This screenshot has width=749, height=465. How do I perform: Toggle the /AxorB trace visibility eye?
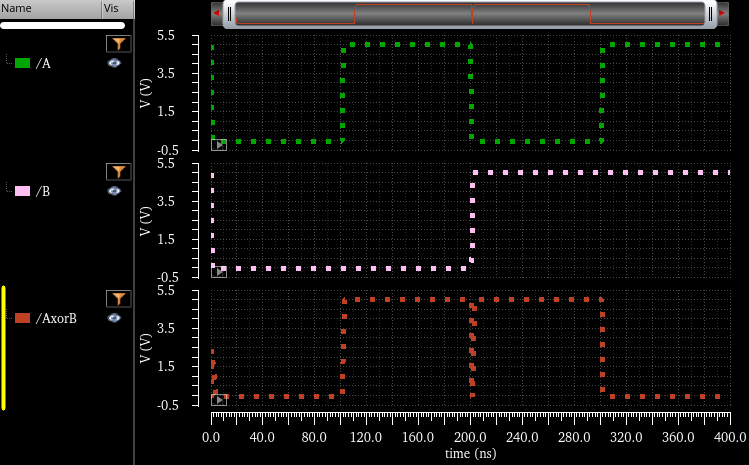[114, 318]
